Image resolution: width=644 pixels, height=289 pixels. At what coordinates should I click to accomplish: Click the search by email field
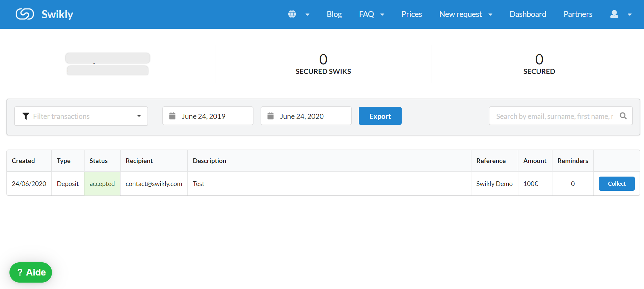554,116
